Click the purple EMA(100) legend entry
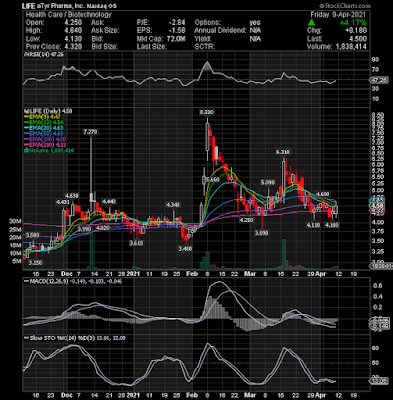This screenshot has height=400, width=393. point(45,139)
